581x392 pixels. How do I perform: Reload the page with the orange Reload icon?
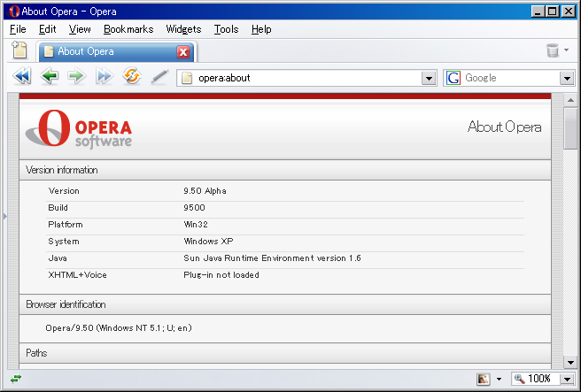(132, 76)
